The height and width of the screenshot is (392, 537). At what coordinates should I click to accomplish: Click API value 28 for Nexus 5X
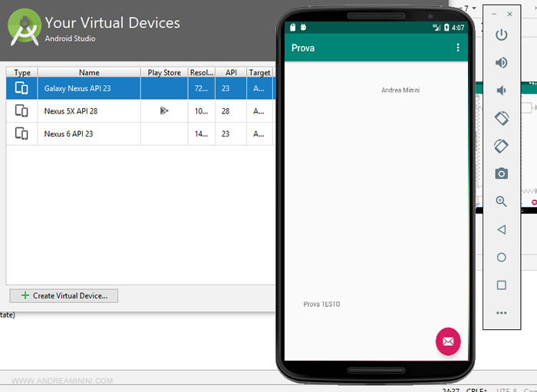tap(226, 111)
